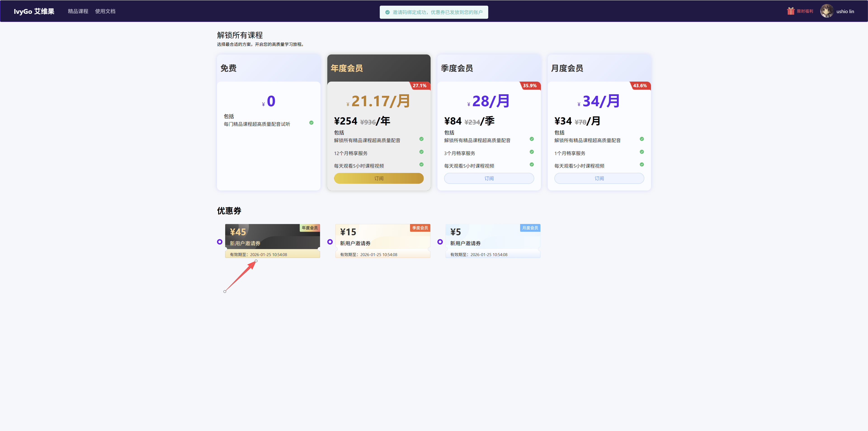Click green check in the 免费 plan card
868x431 pixels.
(311, 123)
